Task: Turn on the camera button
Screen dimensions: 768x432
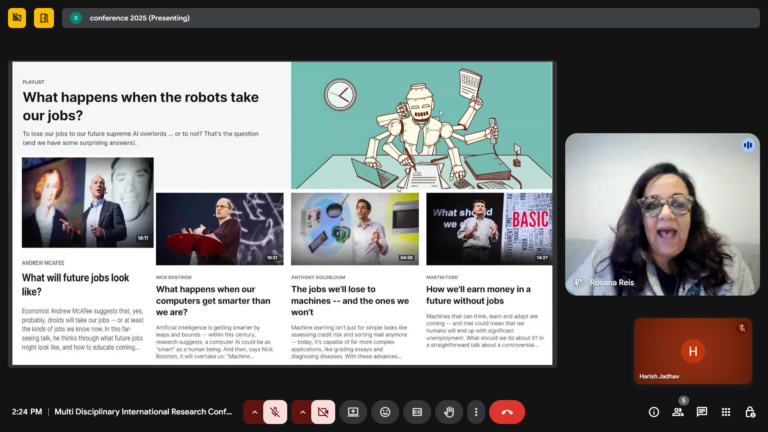Action: tap(323, 411)
